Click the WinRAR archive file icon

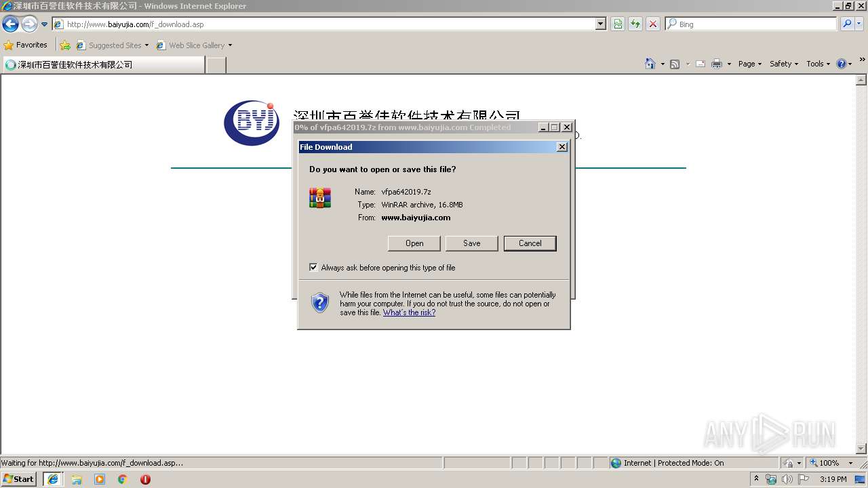(x=320, y=197)
